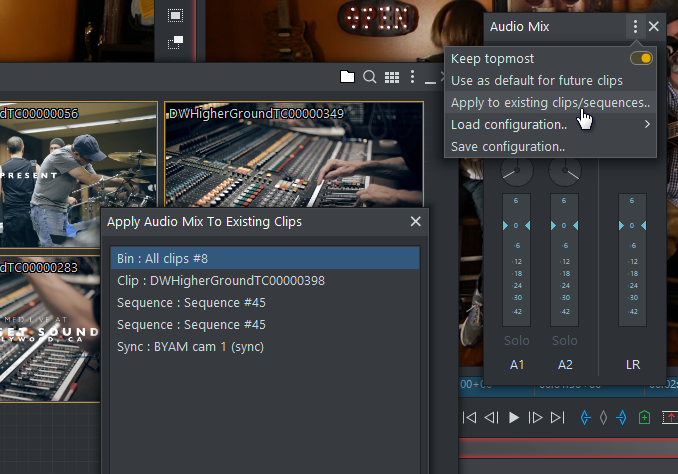Open the bin three-dot options menu
The image size is (678, 474).
coord(413,77)
